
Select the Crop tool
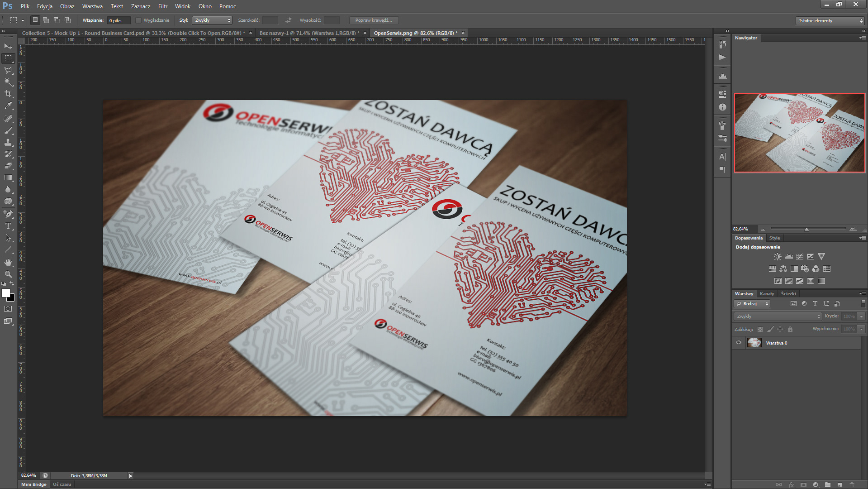pos(8,94)
